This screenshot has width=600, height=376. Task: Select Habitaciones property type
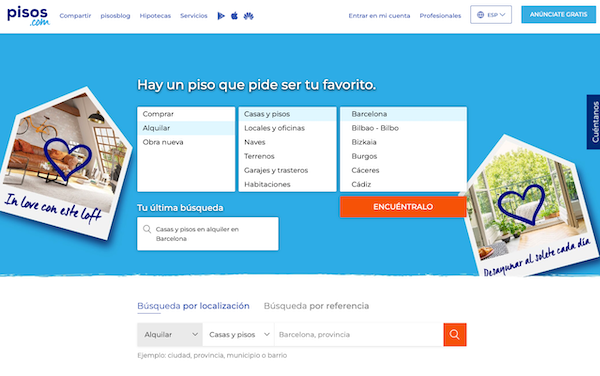(x=287, y=184)
